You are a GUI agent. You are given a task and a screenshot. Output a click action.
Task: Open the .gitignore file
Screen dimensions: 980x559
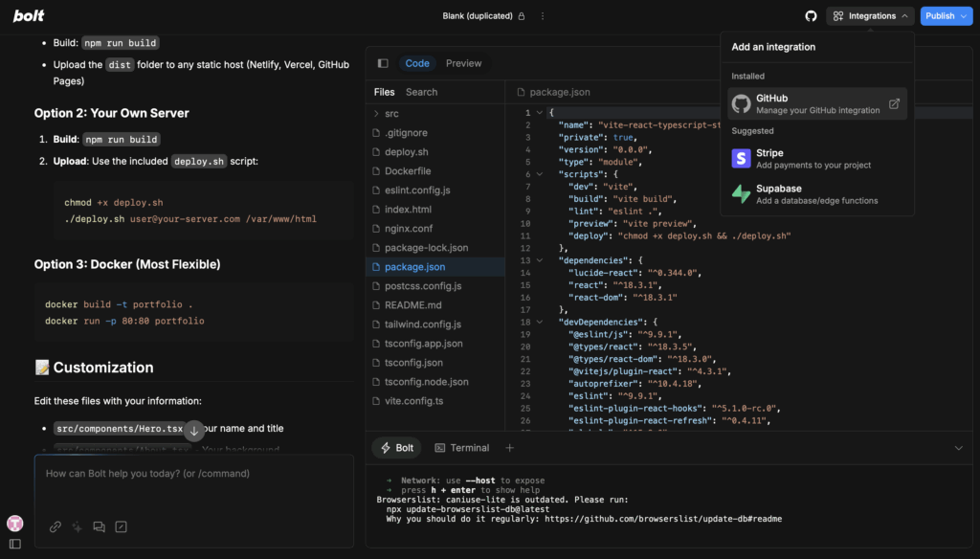tap(435, 132)
